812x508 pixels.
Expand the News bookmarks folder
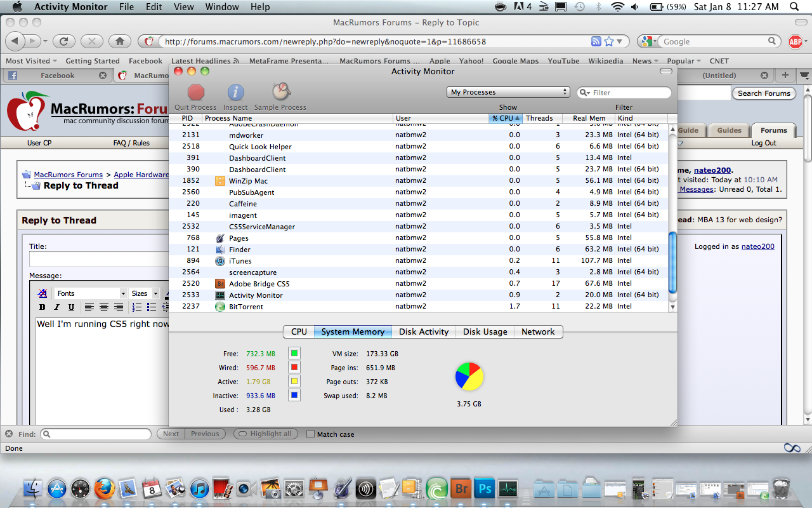645,61
